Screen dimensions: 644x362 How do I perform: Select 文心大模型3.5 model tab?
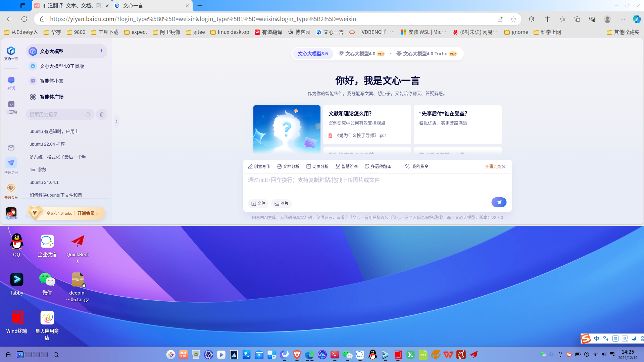(x=313, y=54)
